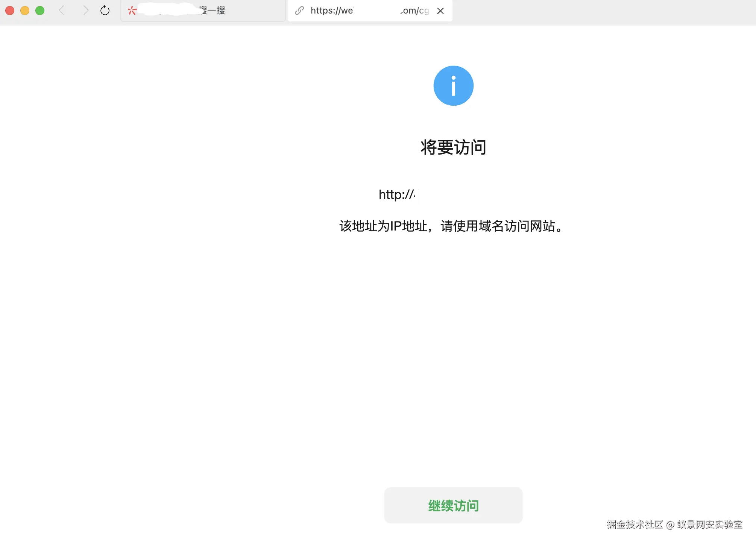Click the blue info circle icon
Image resolution: width=756 pixels, height=543 pixels.
[x=453, y=86]
